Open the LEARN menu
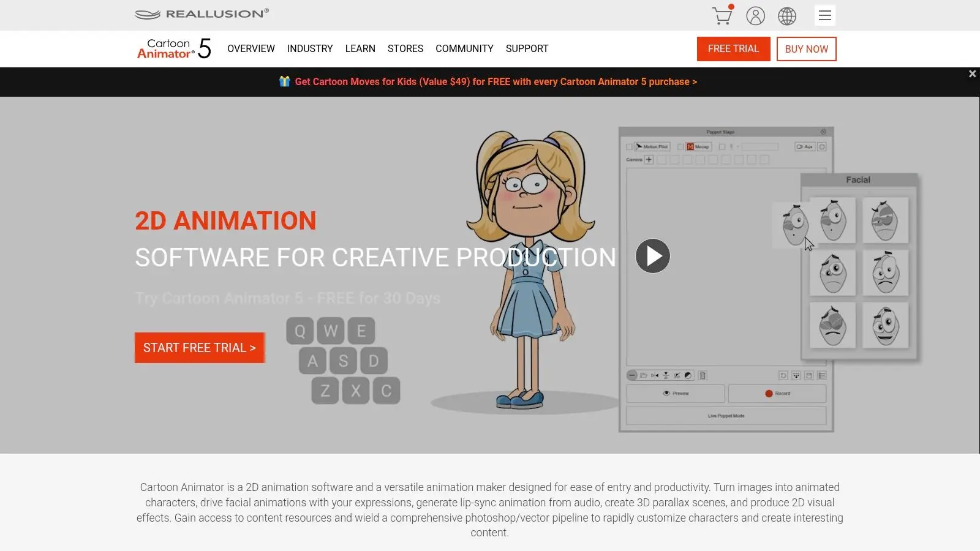 360,48
